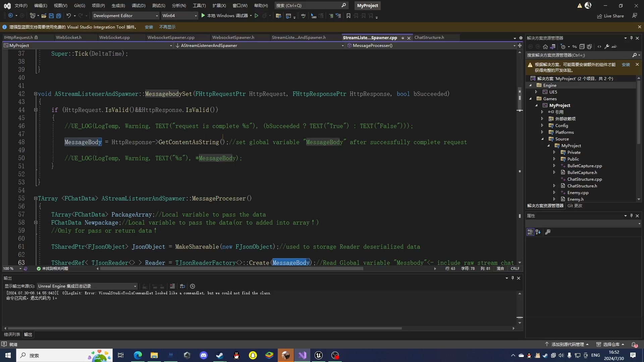The height and width of the screenshot is (362, 644).
Task: Switch views icon in Solution Explorer
Action: tap(553, 47)
